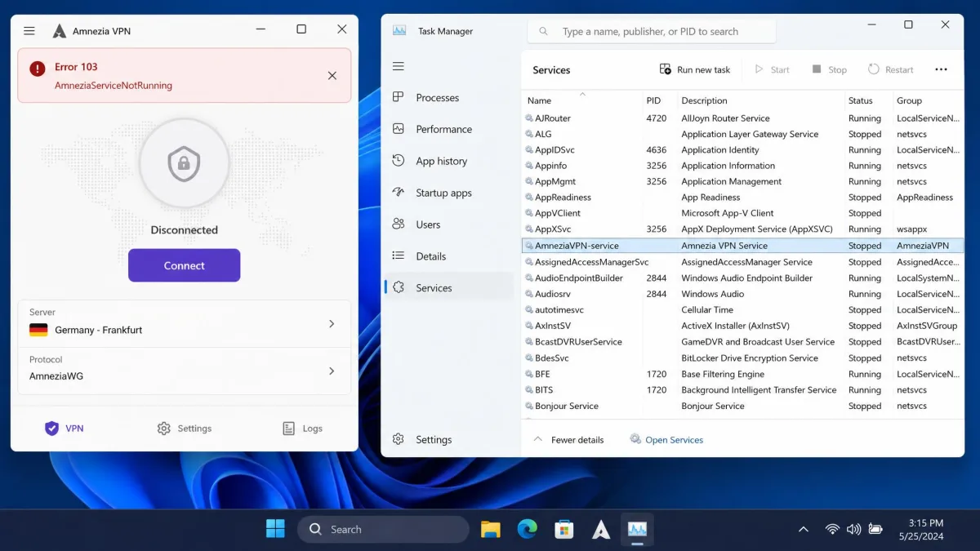Viewport: 980px width, 551px height.
Task: Select the Appinfo service
Action: (x=742, y=166)
